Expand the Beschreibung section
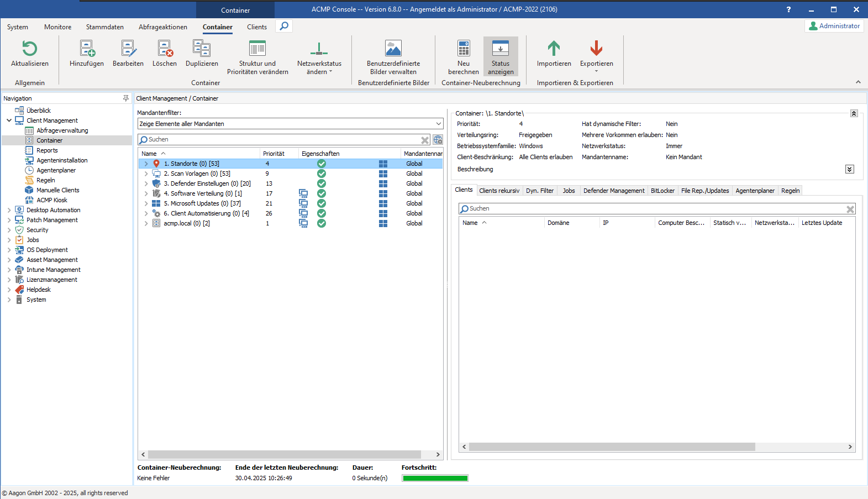868x499 pixels. 849,169
